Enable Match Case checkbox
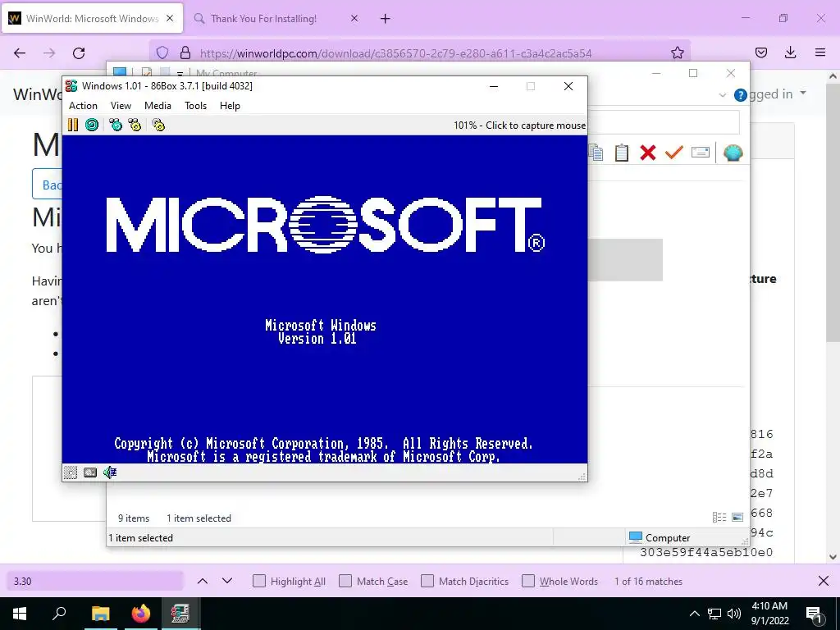 (x=345, y=581)
